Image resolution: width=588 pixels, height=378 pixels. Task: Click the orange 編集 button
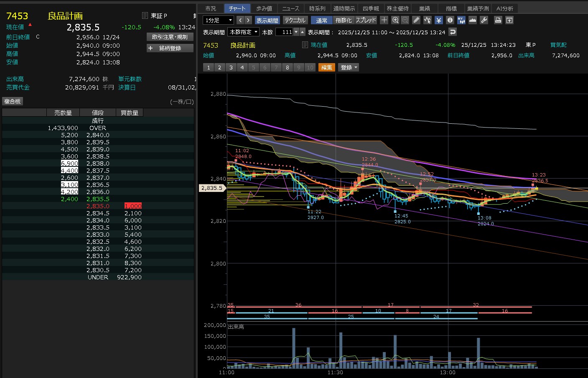coord(326,67)
